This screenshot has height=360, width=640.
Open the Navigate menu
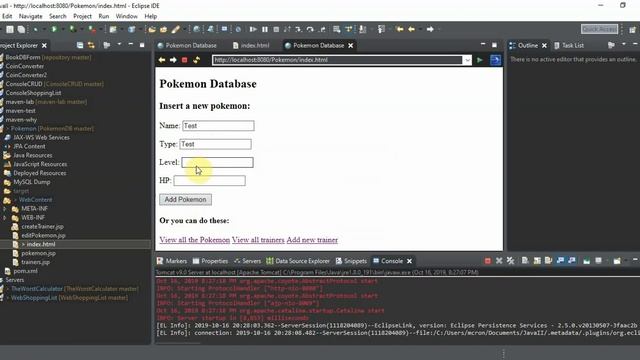(x=31, y=16)
